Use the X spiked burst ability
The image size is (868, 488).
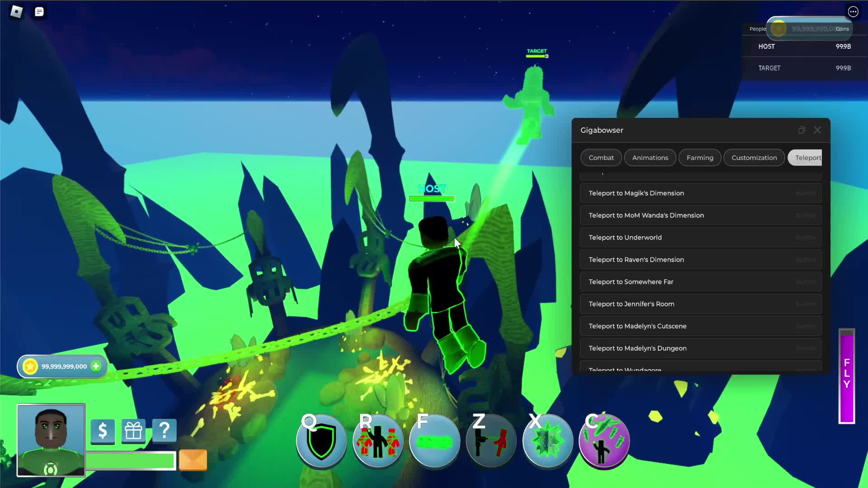[547, 441]
